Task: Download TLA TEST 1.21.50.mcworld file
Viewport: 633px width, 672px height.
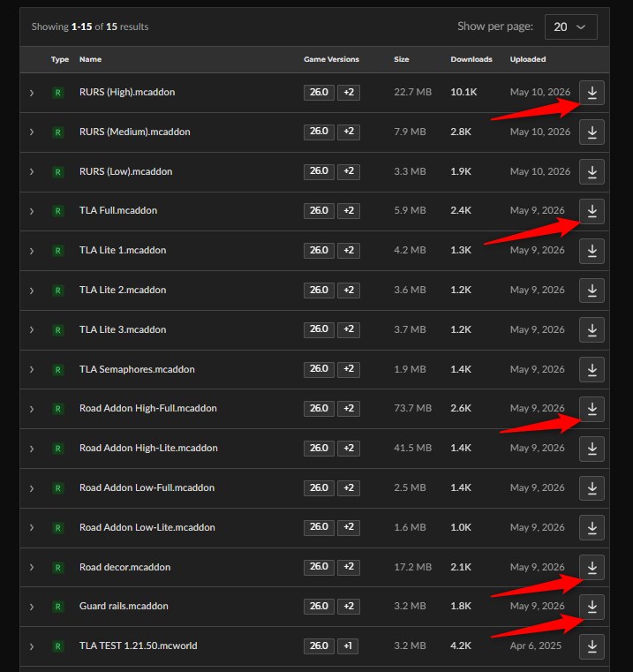Action: (x=592, y=646)
